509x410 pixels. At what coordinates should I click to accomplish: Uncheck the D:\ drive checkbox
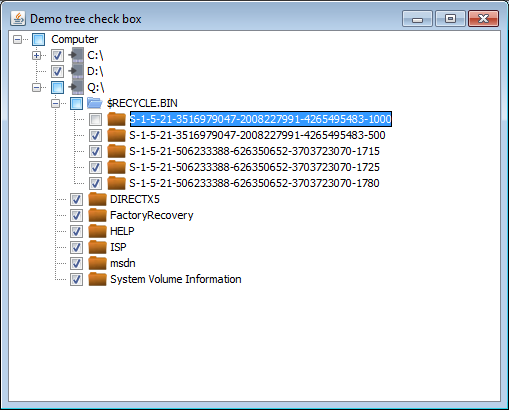click(x=57, y=71)
